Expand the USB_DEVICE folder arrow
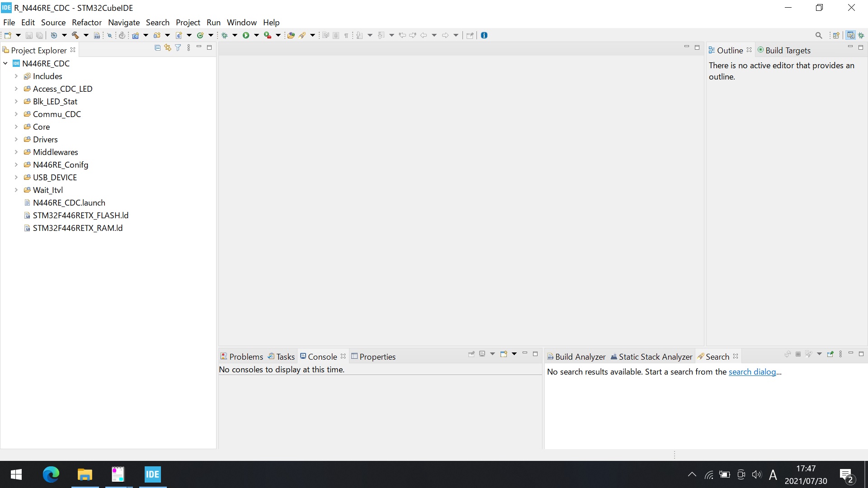 click(16, 177)
